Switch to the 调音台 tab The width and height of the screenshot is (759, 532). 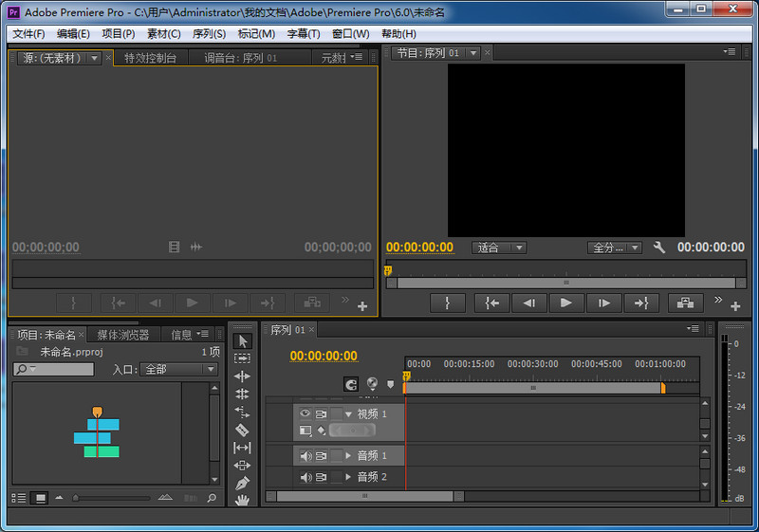pyautogui.click(x=241, y=58)
